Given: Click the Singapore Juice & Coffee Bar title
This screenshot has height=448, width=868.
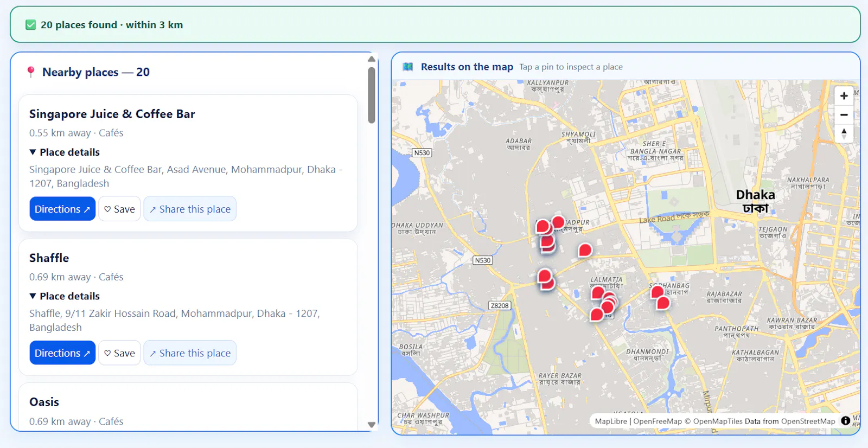Looking at the screenshot, I should click(112, 114).
